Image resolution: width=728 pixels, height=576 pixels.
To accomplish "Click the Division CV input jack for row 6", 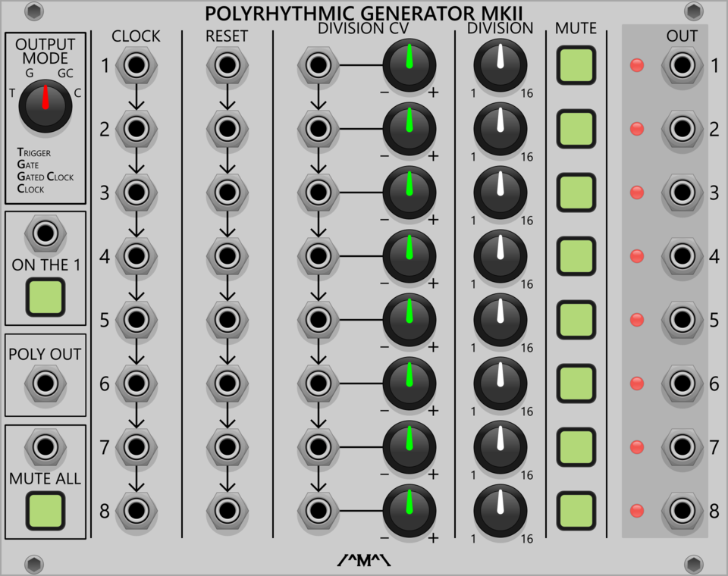I will 318,383.
